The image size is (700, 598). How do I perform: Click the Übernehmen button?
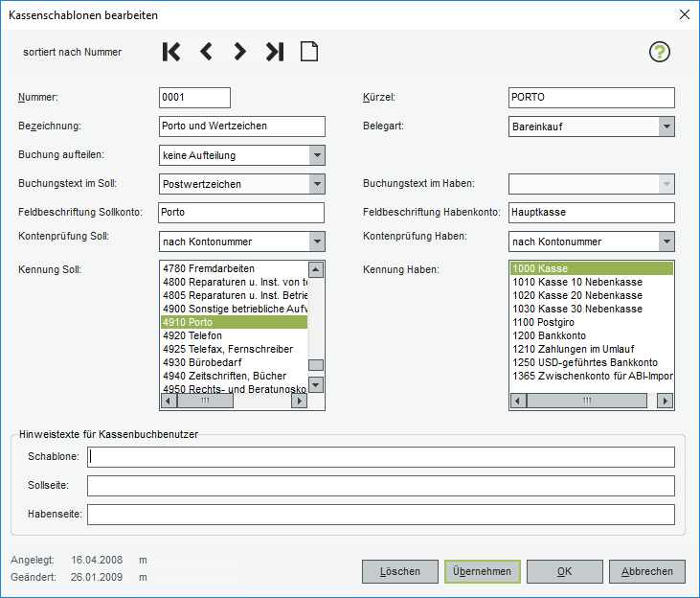tap(482, 571)
